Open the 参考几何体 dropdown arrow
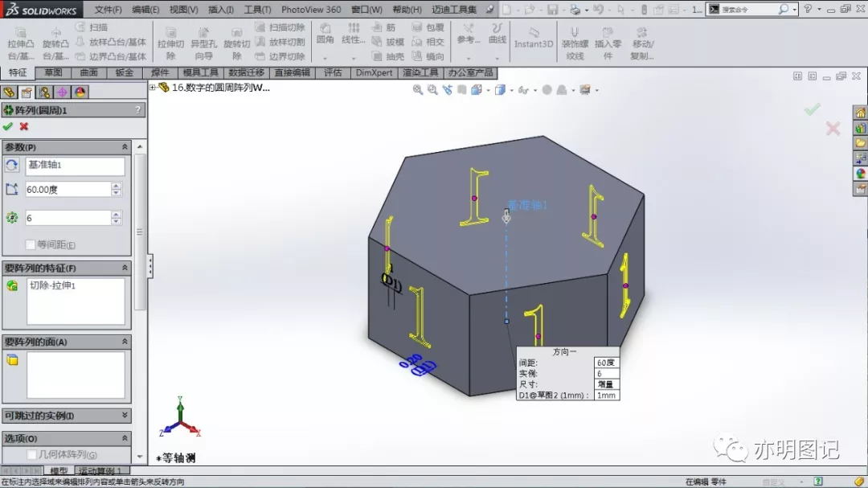 (469, 58)
